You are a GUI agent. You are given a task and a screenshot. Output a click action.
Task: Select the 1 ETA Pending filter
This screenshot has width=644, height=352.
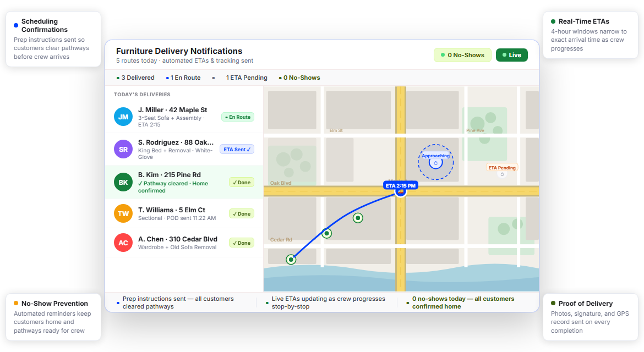click(240, 78)
